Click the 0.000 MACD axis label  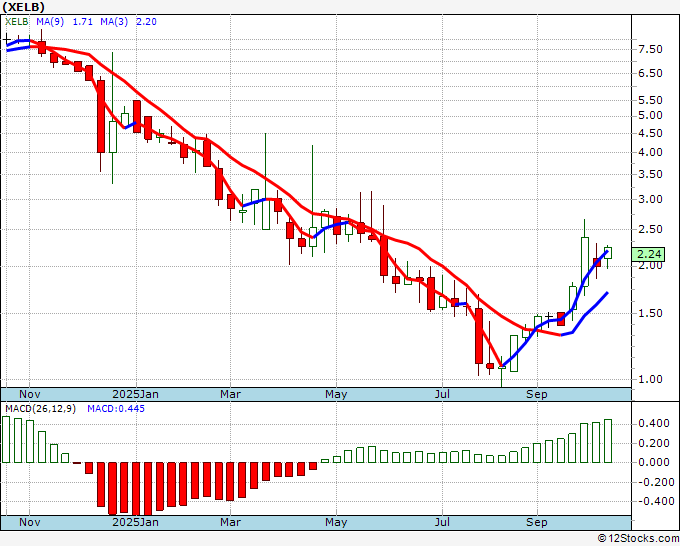[x=654, y=462]
